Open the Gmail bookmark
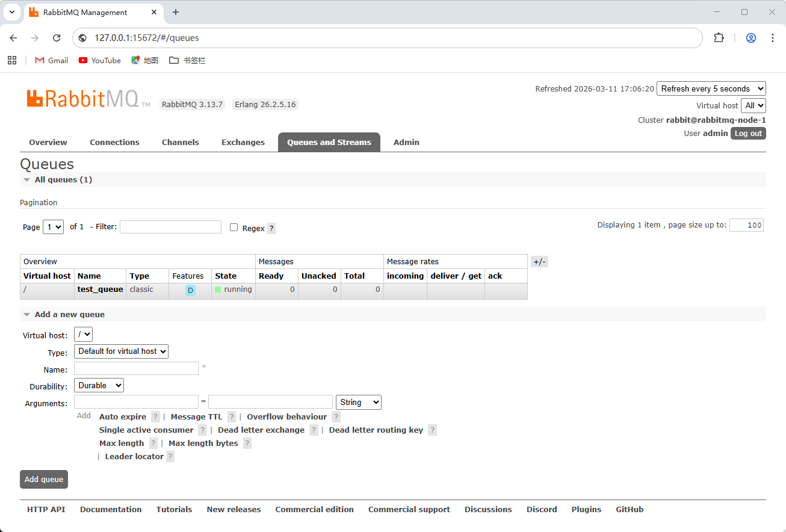This screenshot has height=532, width=786. click(x=52, y=60)
